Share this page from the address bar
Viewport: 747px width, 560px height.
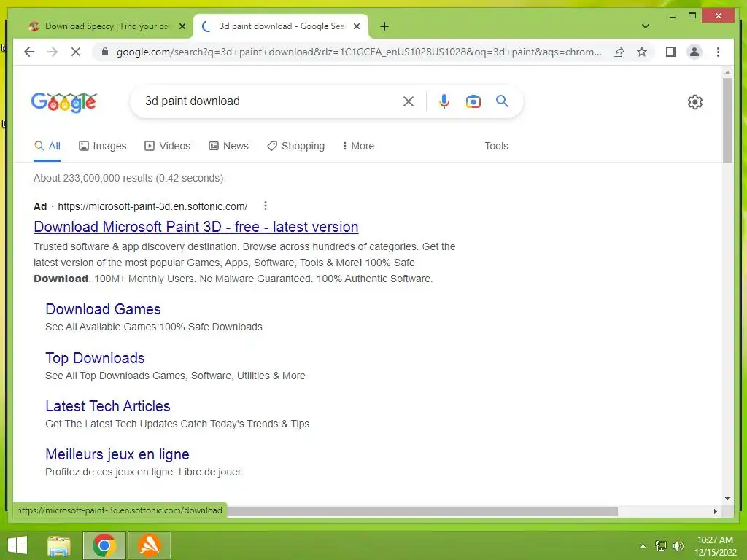[x=619, y=52]
